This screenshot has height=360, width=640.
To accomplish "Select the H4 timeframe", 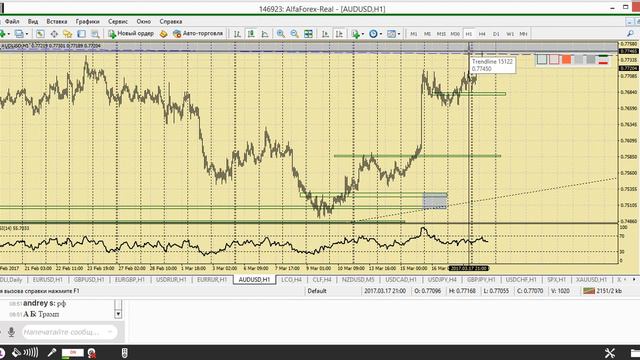I will click(x=482, y=34).
